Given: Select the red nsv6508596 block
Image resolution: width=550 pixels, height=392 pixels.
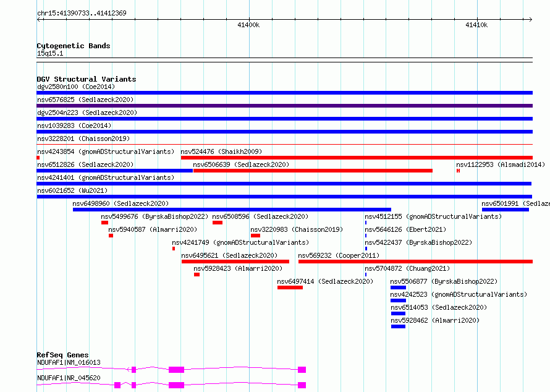Looking at the screenshot, I should point(218,223).
